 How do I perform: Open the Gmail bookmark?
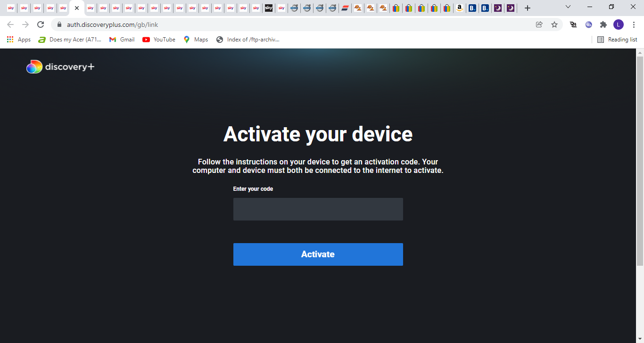(122, 40)
